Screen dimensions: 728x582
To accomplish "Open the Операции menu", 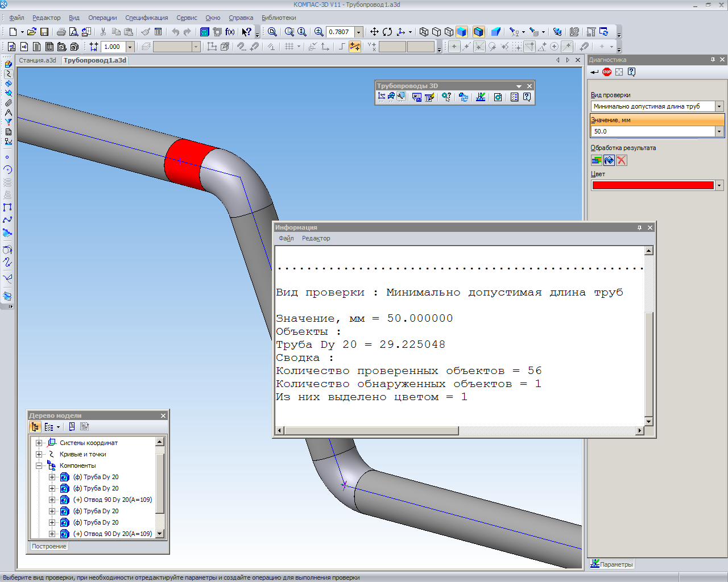I will tap(102, 18).
